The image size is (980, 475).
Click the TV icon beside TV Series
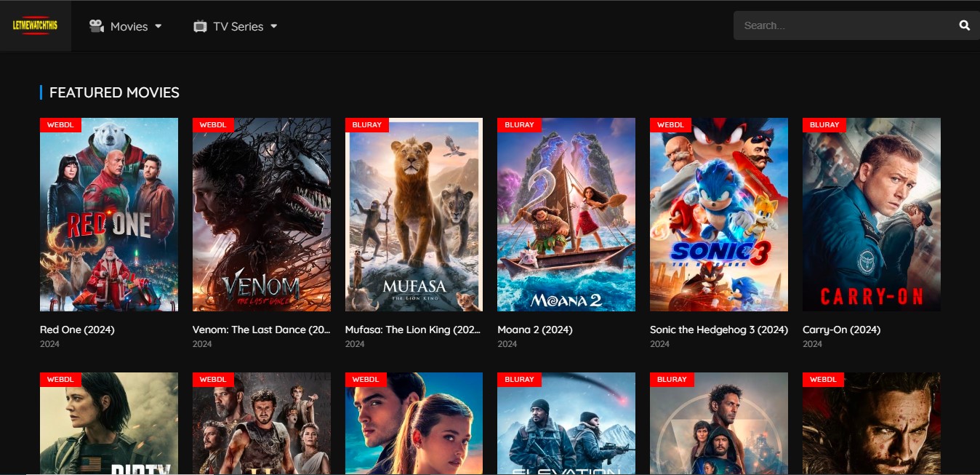coord(200,26)
